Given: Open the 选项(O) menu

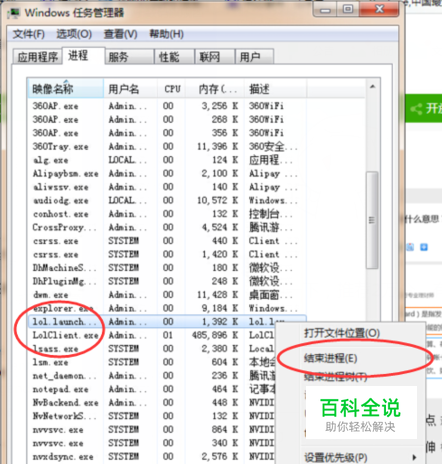Looking at the screenshot, I should click(74, 34).
